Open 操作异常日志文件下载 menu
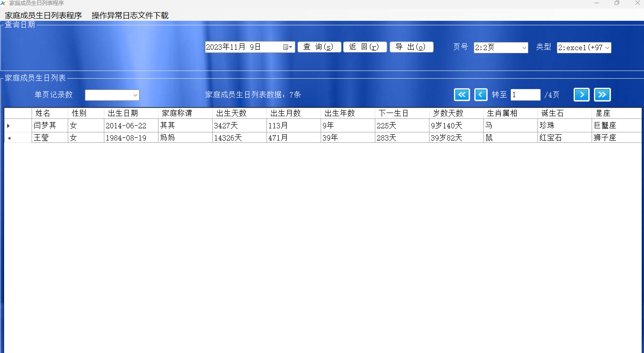 point(130,15)
